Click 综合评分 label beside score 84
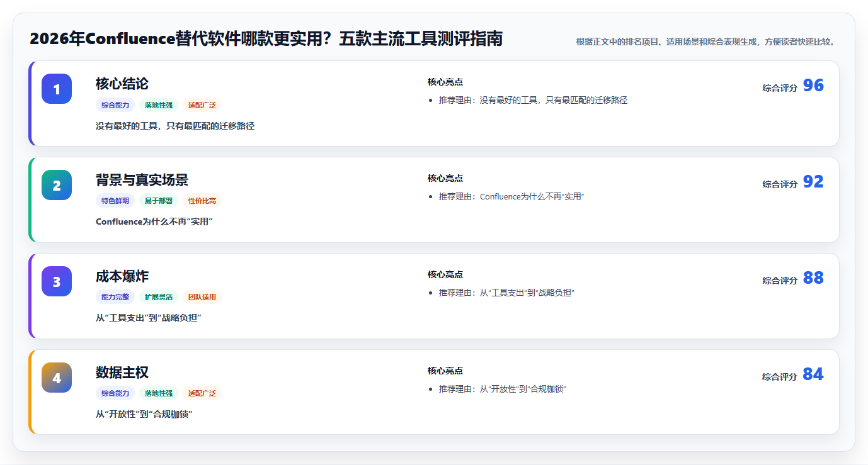This screenshot has height=465, width=868. (780, 377)
